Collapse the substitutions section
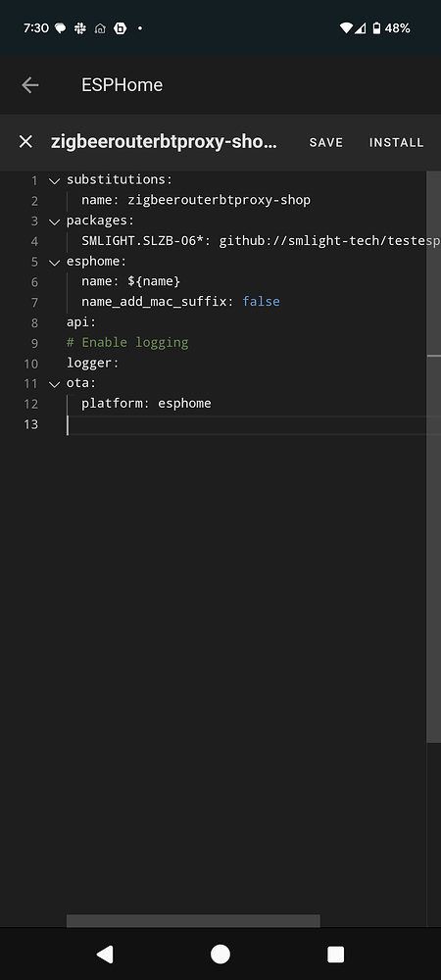Image resolution: width=441 pixels, height=980 pixels. (x=54, y=180)
